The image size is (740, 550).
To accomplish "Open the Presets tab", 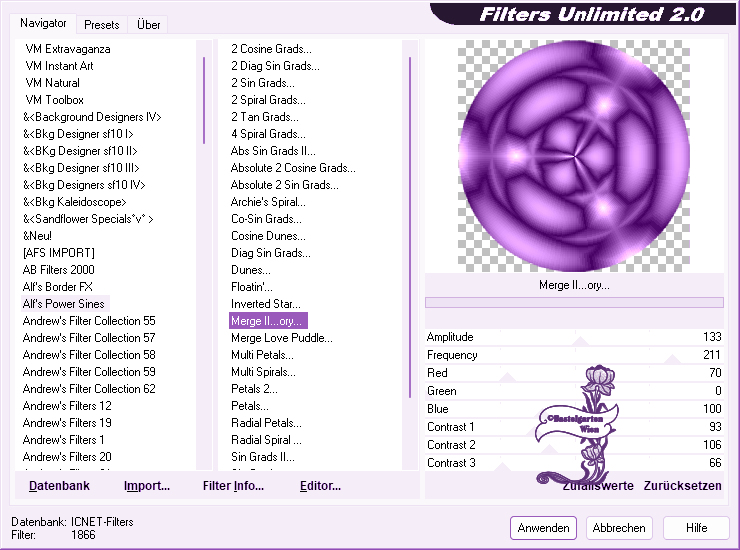I will (101, 25).
